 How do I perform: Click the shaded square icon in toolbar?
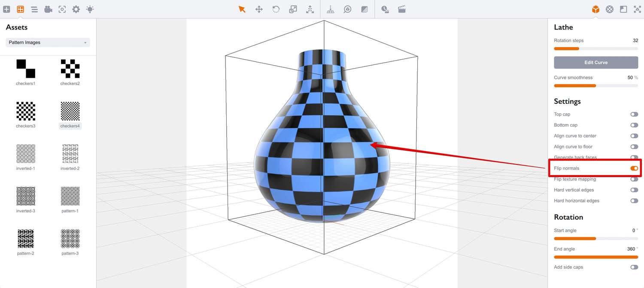[365, 9]
